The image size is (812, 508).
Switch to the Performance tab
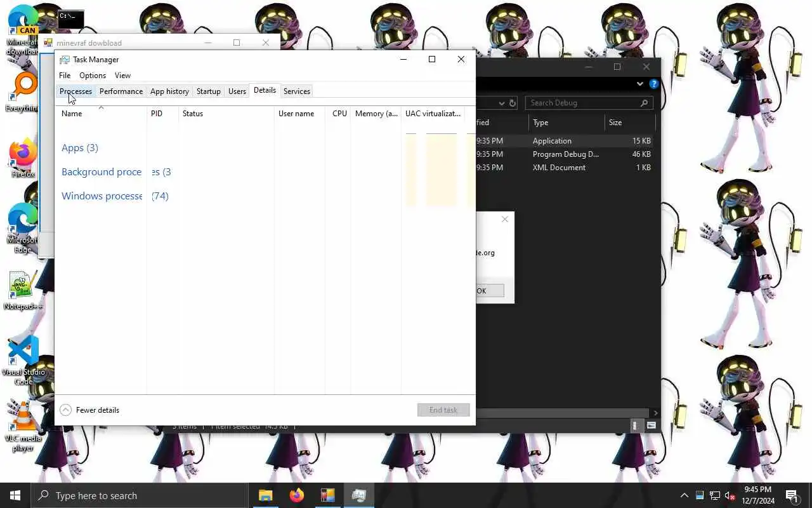click(x=121, y=91)
